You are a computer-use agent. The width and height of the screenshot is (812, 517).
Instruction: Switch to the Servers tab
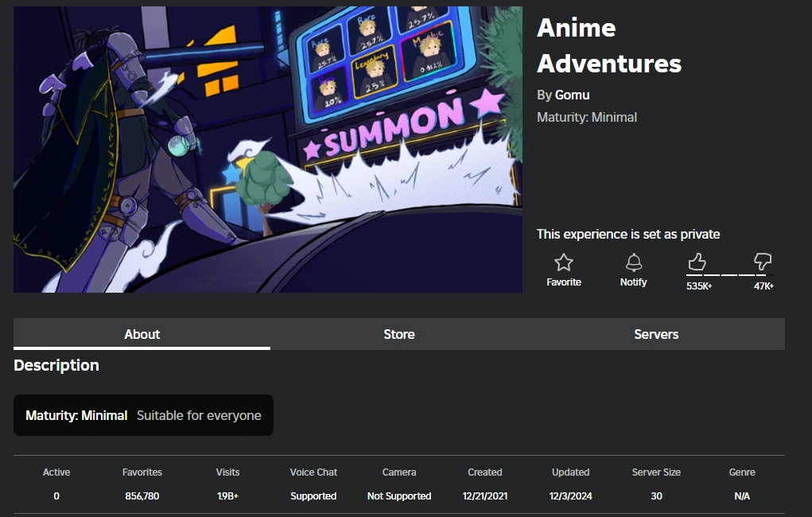[656, 334]
